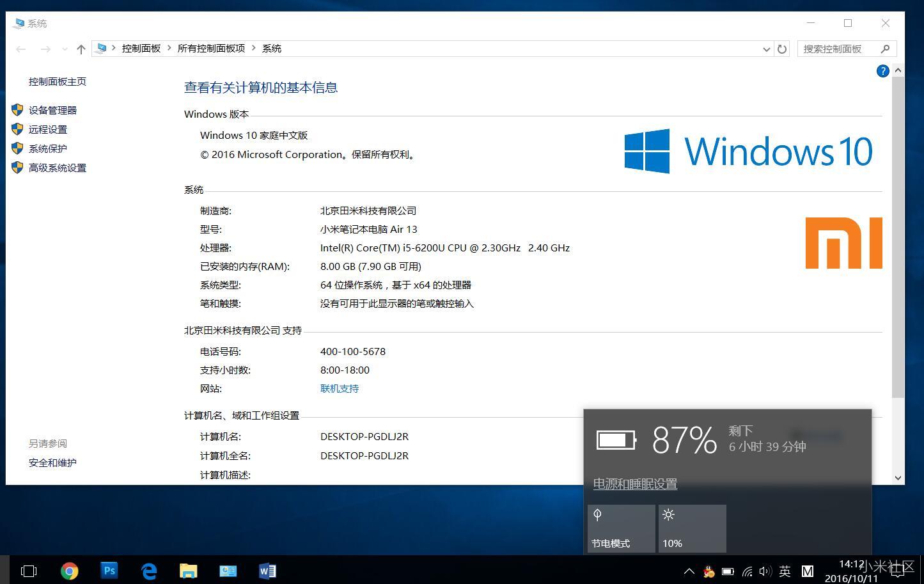Select 控制面板 in breadcrumb path
This screenshot has height=584, width=924.
point(141,49)
